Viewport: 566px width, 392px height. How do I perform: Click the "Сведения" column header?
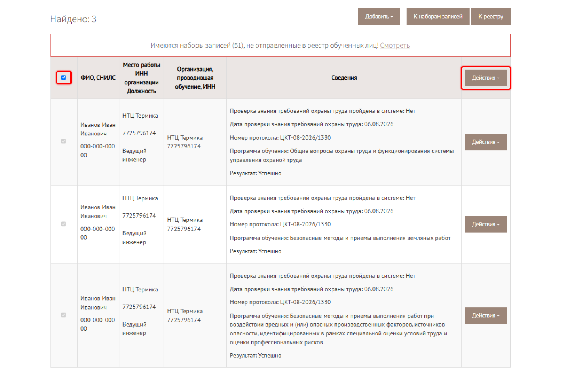coord(344,78)
